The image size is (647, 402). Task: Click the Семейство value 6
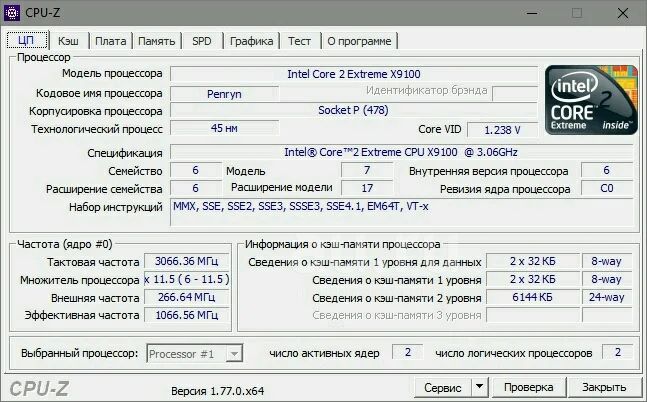tap(196, 170)
